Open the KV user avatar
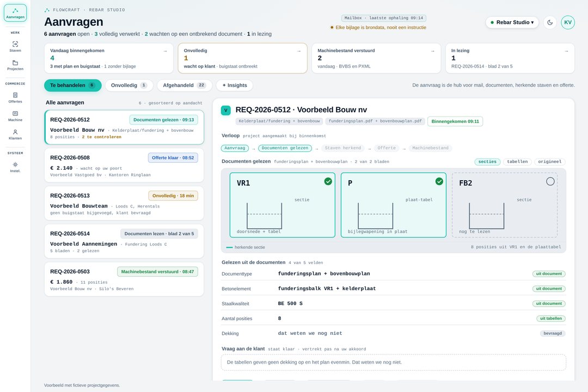Screen dimensions: 588x392 568,22
